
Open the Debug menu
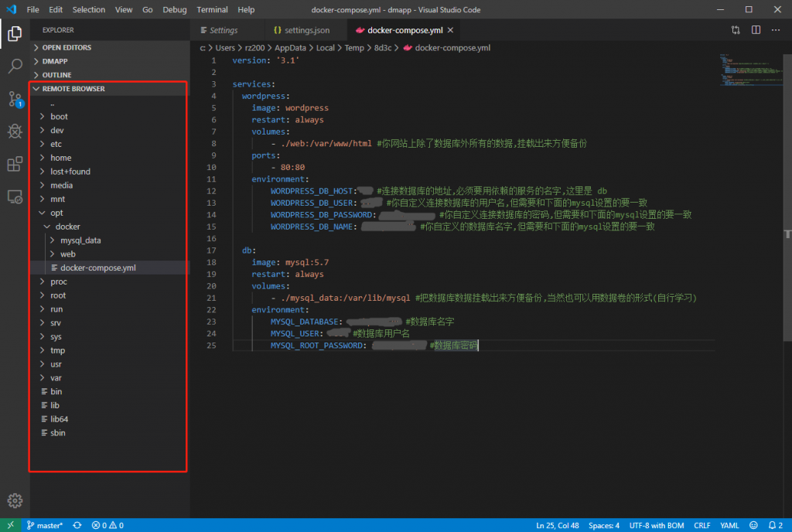175,9
